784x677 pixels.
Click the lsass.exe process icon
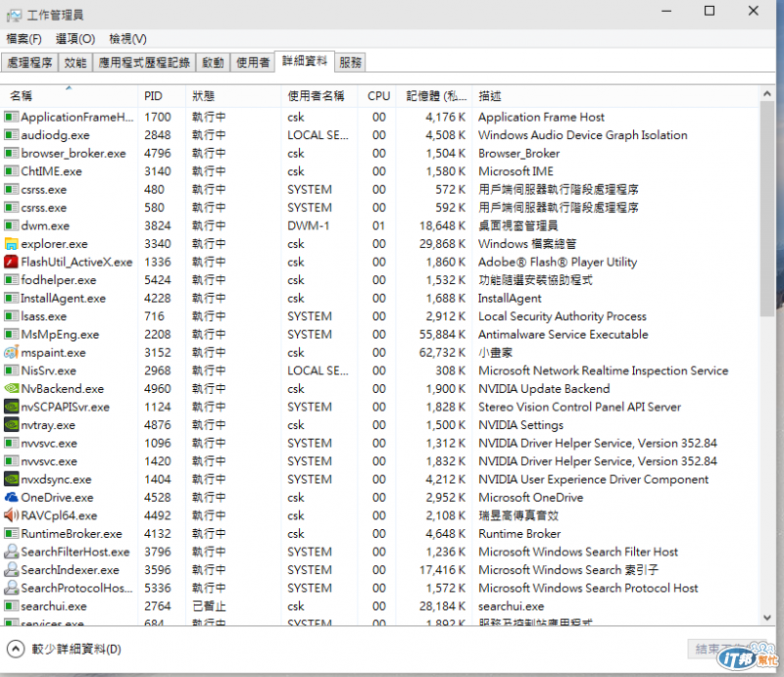(x=11, y=316)
